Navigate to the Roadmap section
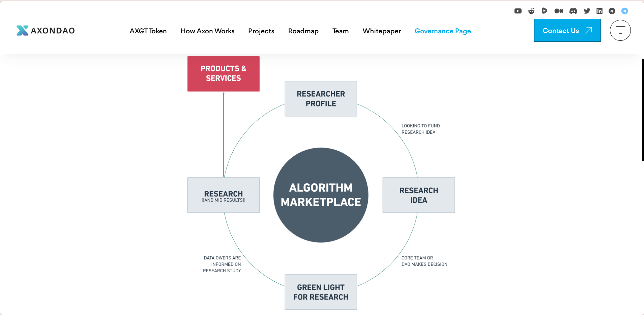Screen dimensions: 644x315 [x=303, y=31]
